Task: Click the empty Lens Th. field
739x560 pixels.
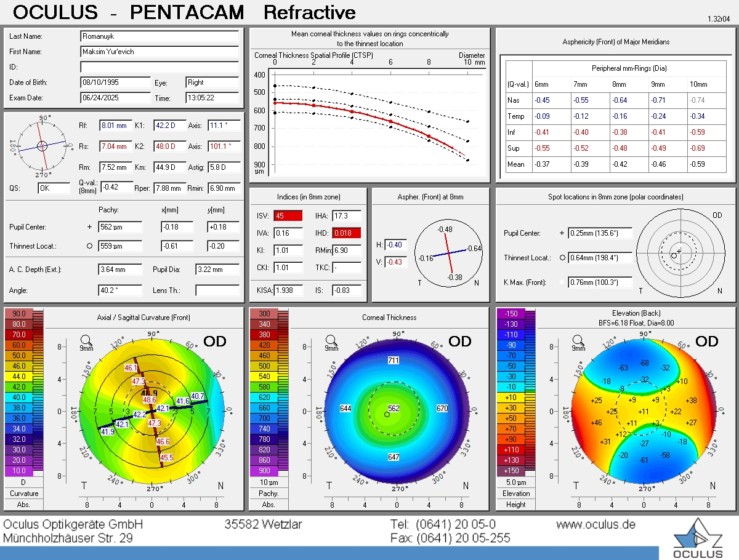Action: (x=217, y=290)
